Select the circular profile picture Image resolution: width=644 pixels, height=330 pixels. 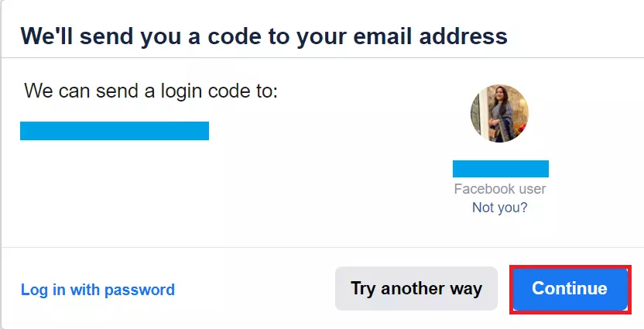point(499,114)
